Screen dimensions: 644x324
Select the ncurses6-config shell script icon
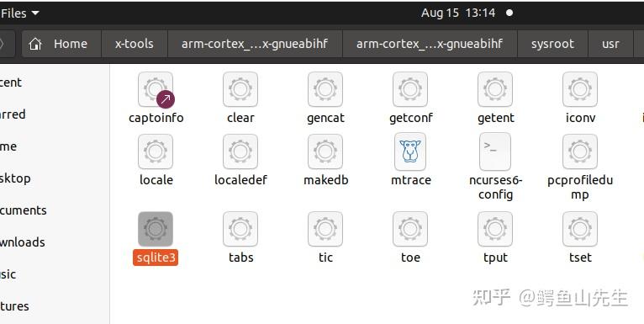click(495, 151)
